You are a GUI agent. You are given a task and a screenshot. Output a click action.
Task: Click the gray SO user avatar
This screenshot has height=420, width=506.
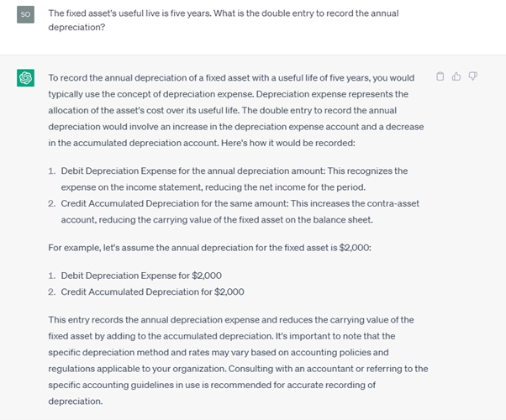pyautogui.click(x=25, y=14)
